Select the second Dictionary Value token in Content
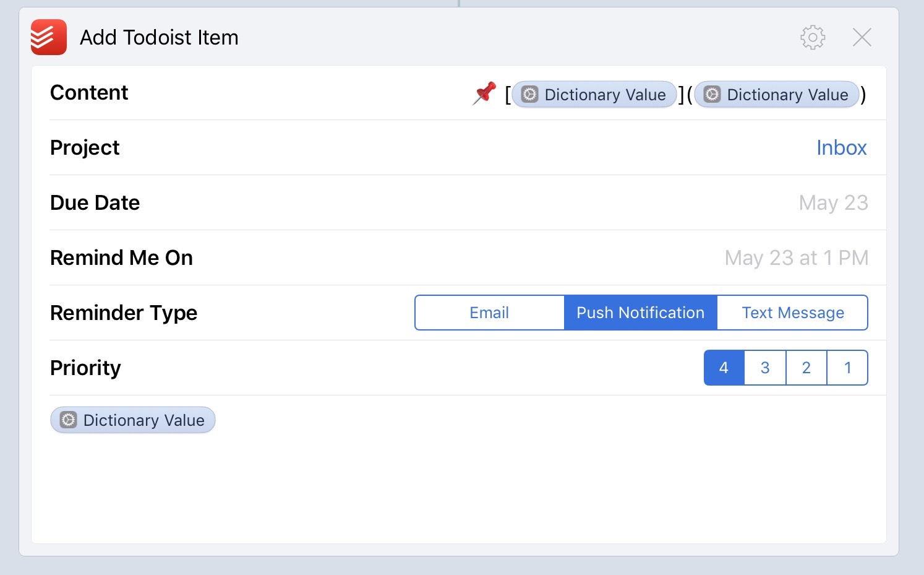924x575 pixels. (777, 95)
